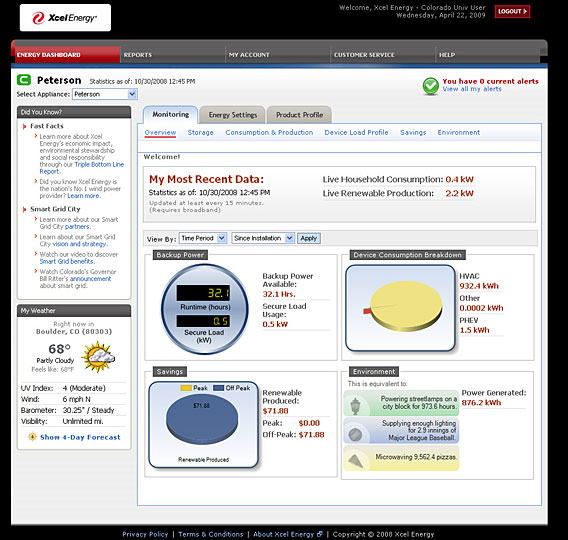Click the wind power Learn more link

coord(83,196)
